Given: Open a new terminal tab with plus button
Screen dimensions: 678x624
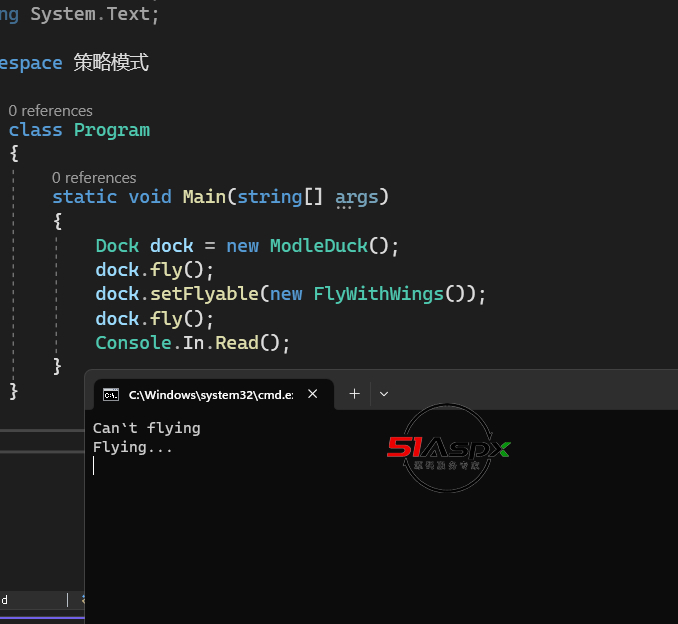Looking at the screenshot, I should click(x=353, y=394).
